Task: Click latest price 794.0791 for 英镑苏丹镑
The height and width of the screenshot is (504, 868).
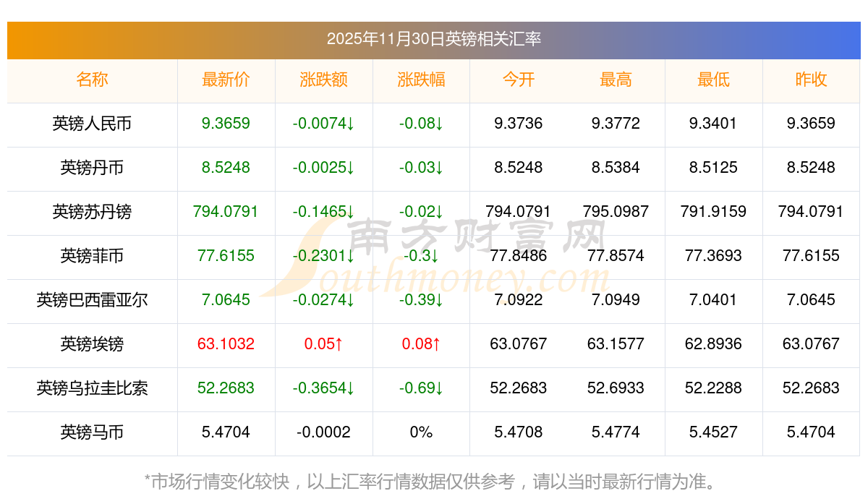Action: pyautogui.click(x=226, y=212)
